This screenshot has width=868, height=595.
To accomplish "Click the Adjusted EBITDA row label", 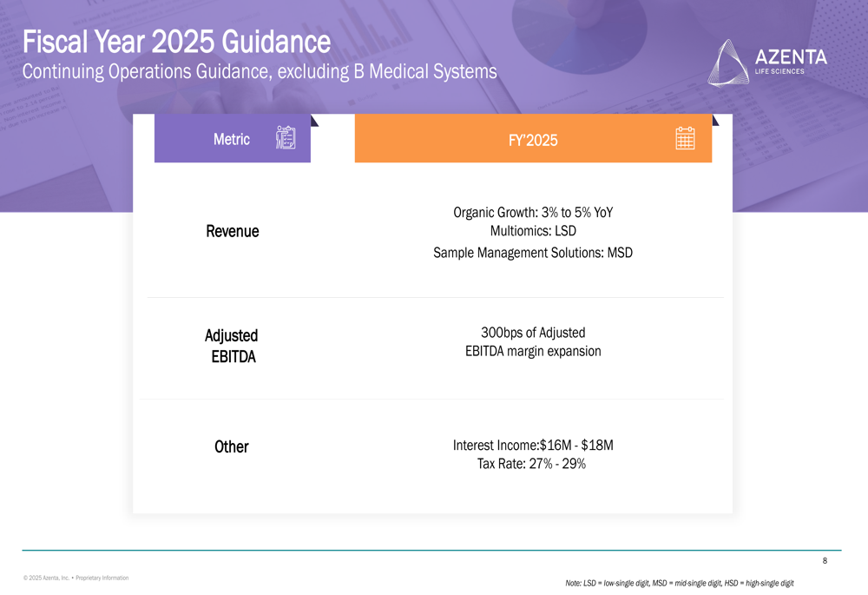I will pos(232,346).
